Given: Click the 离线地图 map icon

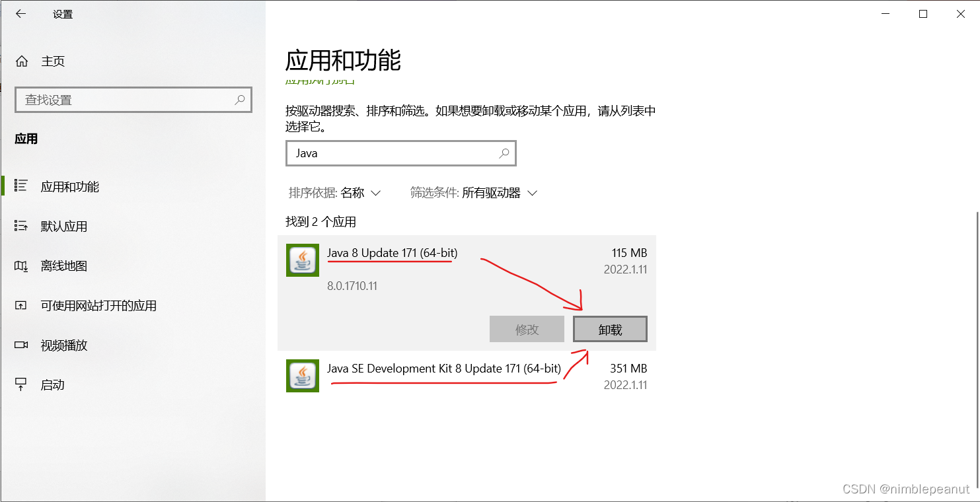Looking at the screenshot, I should pyautogui.click(x=21, y=266).
